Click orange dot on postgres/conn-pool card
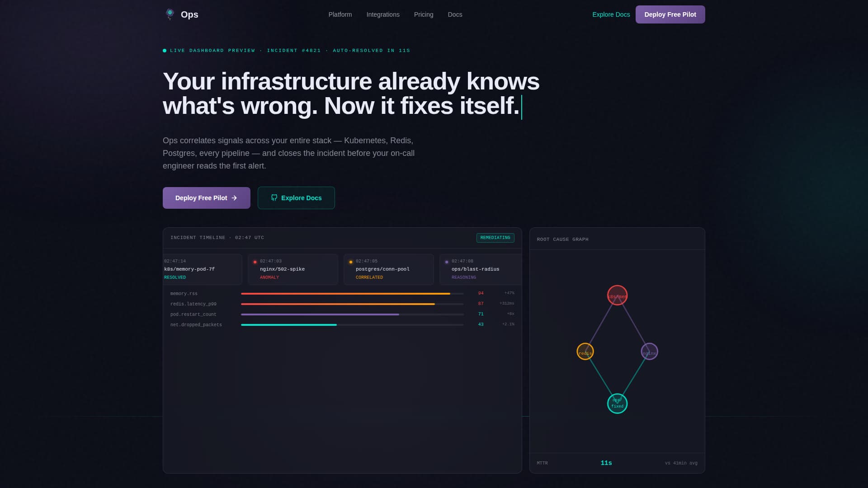The image size is (868, 488). click(x=351, y=262)
